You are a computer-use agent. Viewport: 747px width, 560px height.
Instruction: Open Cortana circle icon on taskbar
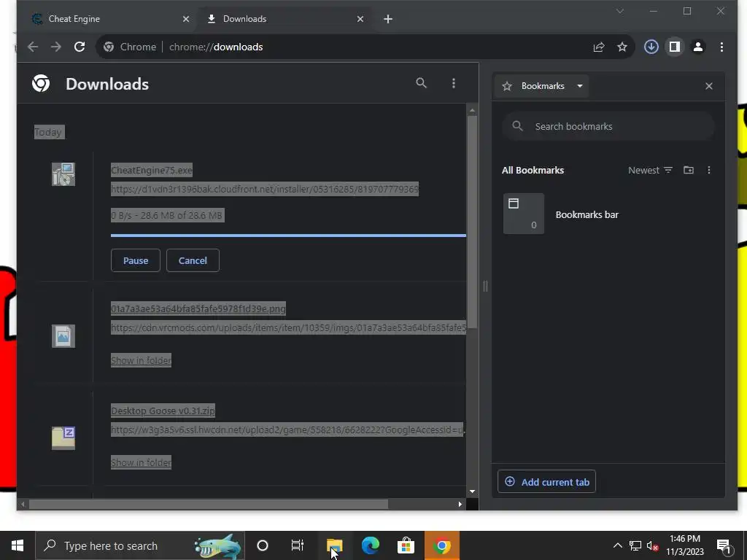click(x=263, y=545)
